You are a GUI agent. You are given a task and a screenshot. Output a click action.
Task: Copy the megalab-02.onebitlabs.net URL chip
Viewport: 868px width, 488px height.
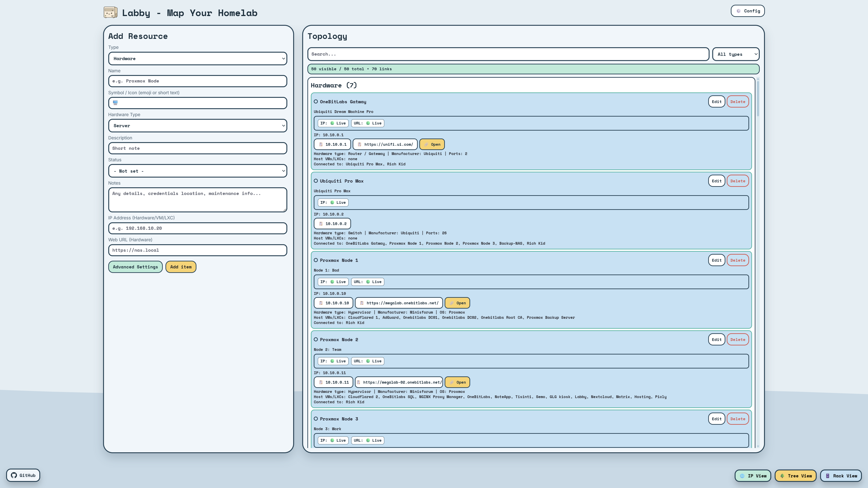coord(399,382)
